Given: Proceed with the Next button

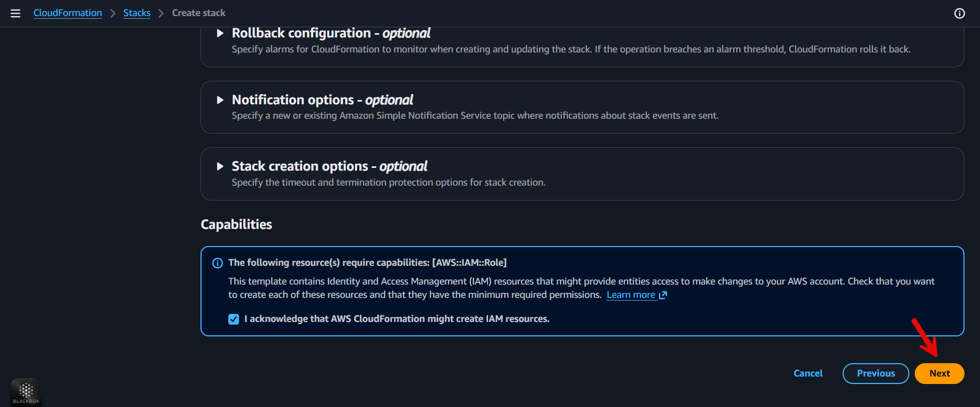Looking at the screenshot, I should pyautogui.click(x=939, y=373).
